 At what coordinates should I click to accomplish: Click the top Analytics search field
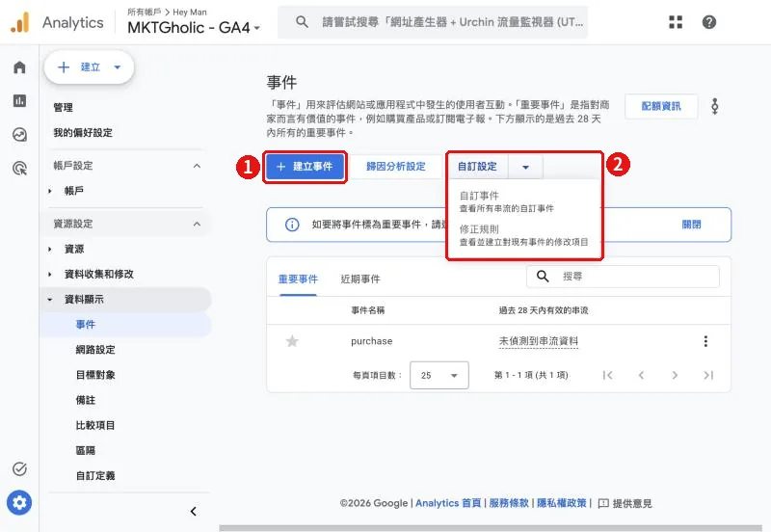433,22
